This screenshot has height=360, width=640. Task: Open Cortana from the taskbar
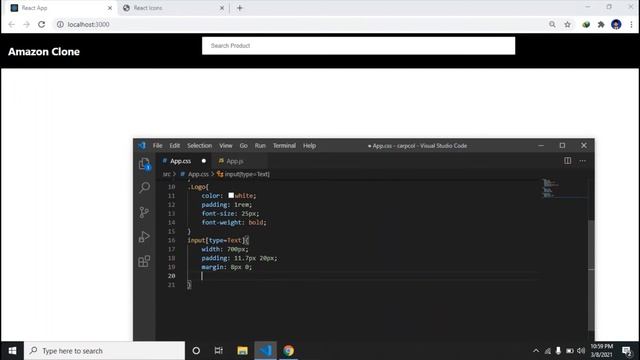click(x=196, y=351)
